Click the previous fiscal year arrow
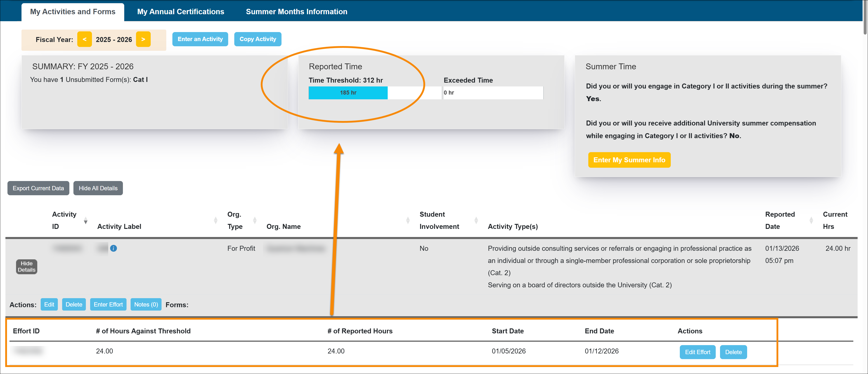This screenshot has width=868, height=374. click(84, 39)
